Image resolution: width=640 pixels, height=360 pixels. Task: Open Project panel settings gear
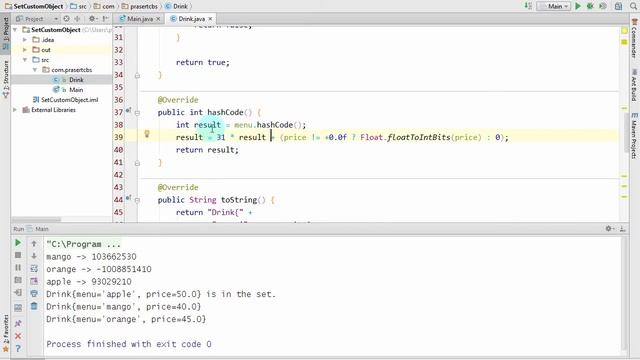(93, 19)
